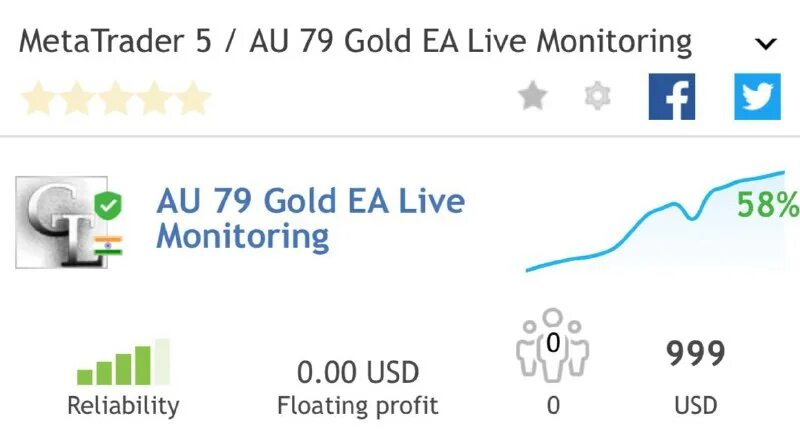Expand the header dropdown chevron
Viewport: 800px width, 431px height.
pos(765,44)
